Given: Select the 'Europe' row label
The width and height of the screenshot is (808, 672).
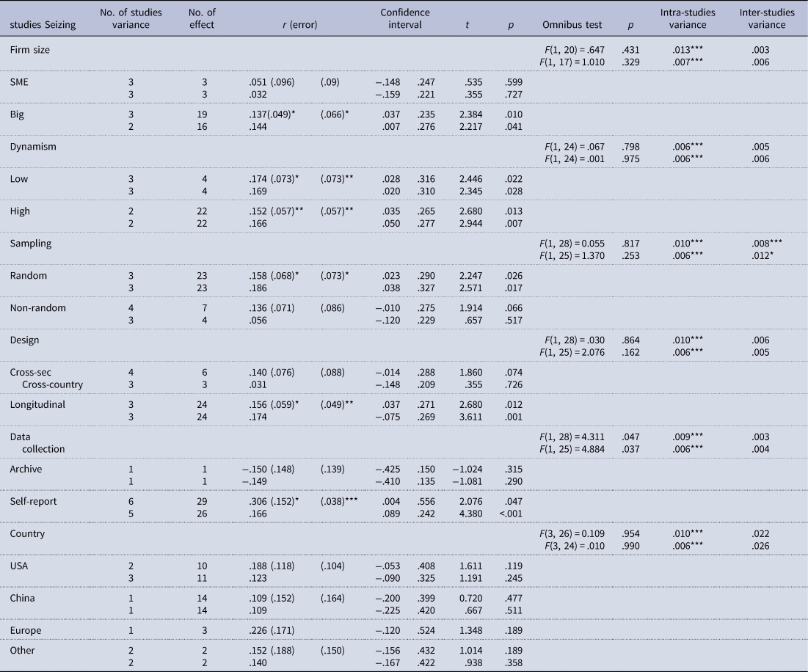Looking at the screenshot, I should (26, 630).
